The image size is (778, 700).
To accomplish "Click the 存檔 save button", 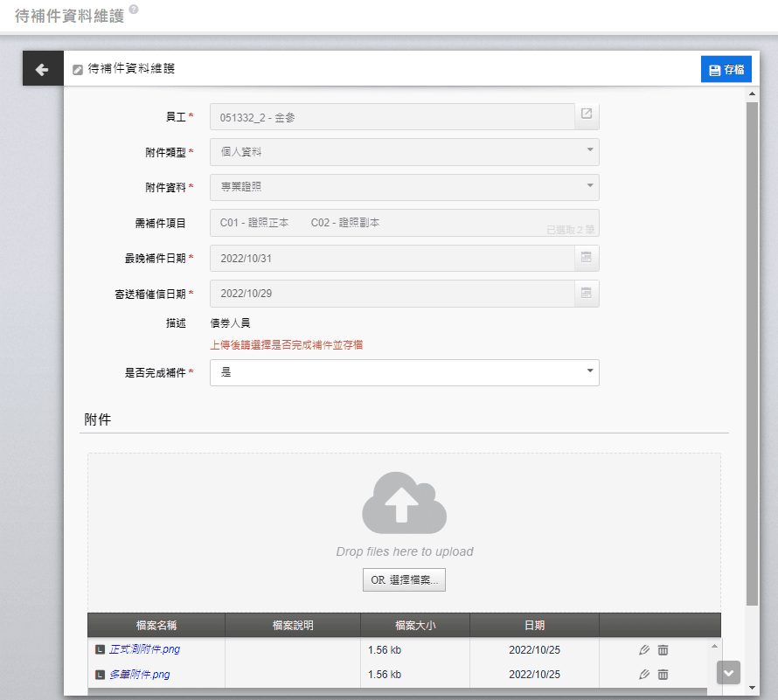I will (726, 69).
